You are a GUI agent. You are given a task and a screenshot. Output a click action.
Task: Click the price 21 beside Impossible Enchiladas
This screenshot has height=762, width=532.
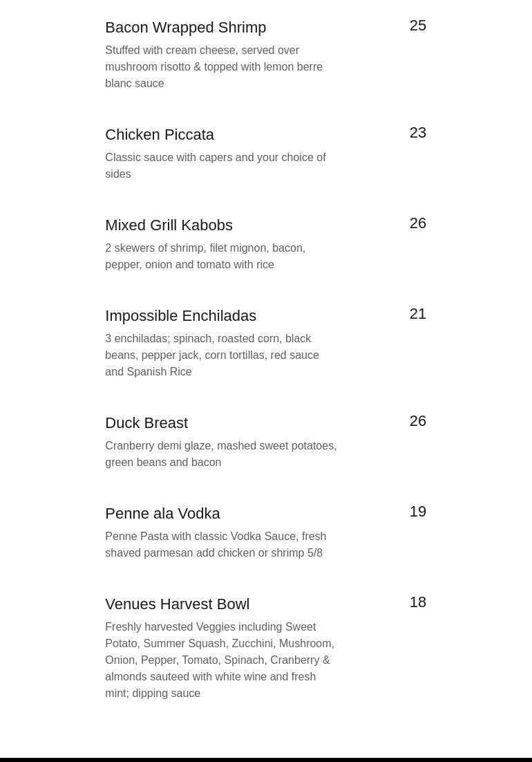[417, 314]
